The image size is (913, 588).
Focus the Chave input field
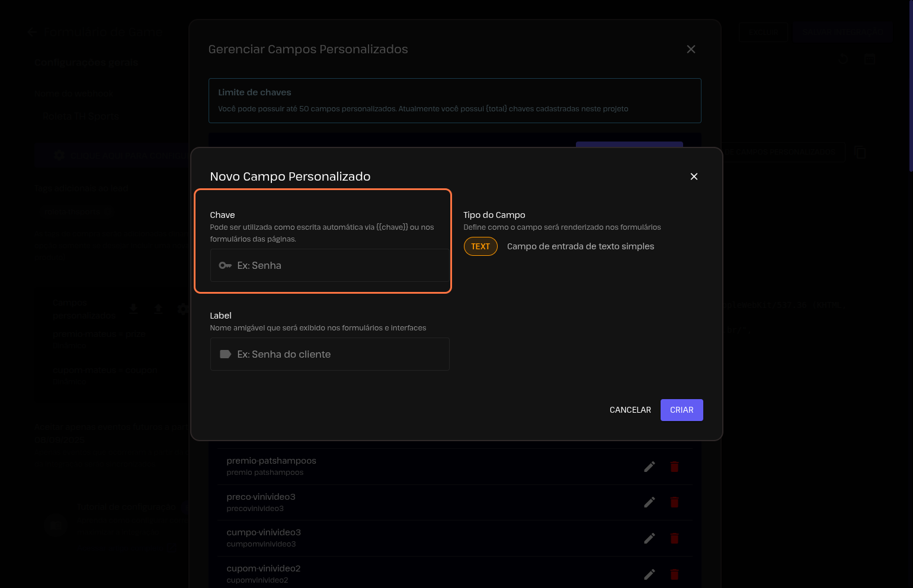coord(341,265)
